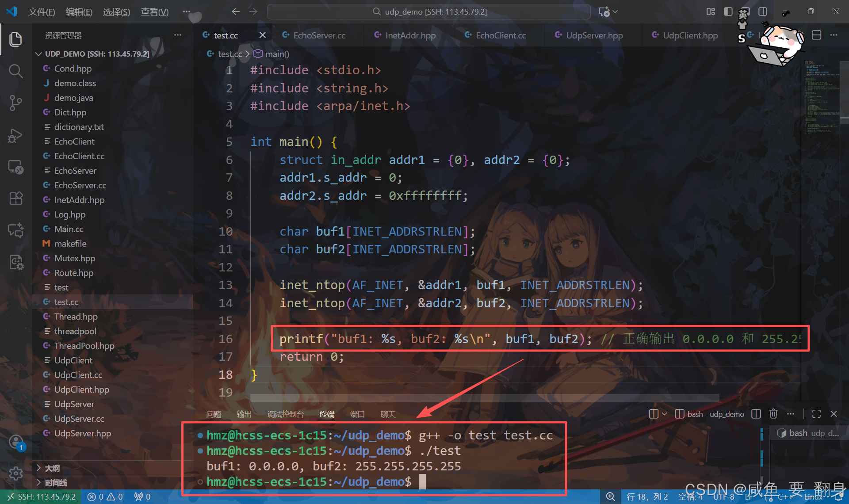Click the zoom icon in status bar
Screen dimensions: 849x504
pos(610,496)
